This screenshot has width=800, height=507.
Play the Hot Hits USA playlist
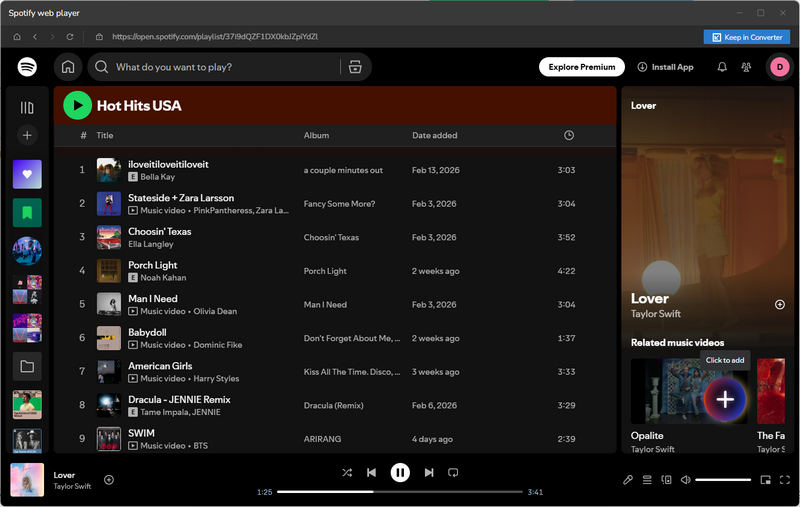tap(78, 105)
